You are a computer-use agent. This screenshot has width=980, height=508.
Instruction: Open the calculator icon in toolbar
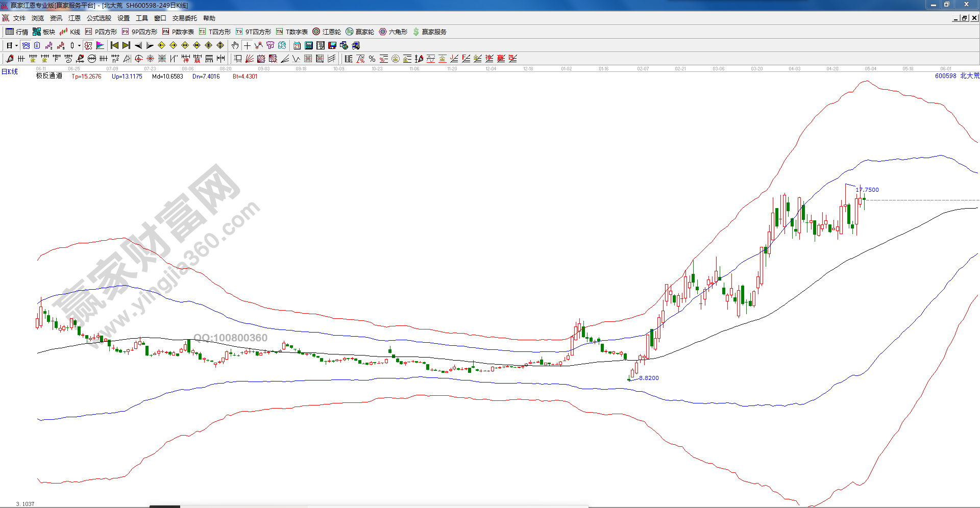pos(309,45)
